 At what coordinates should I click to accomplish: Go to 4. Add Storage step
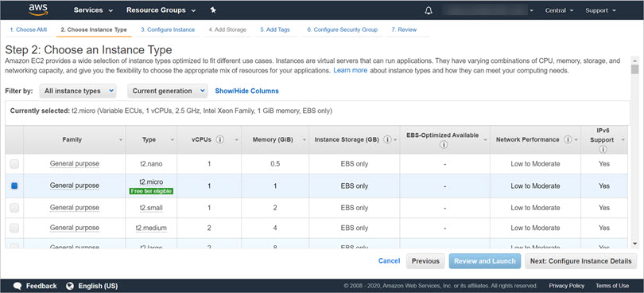(227, 29)
